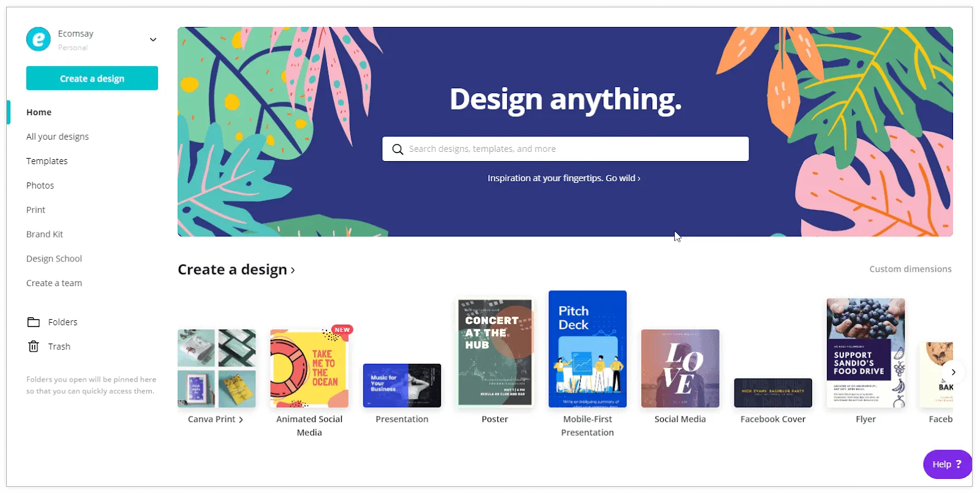Viewport: 980px width, 493px height.
Task: Expand the Ecomsay account dropdown arrow
Action: coord(153,40)
